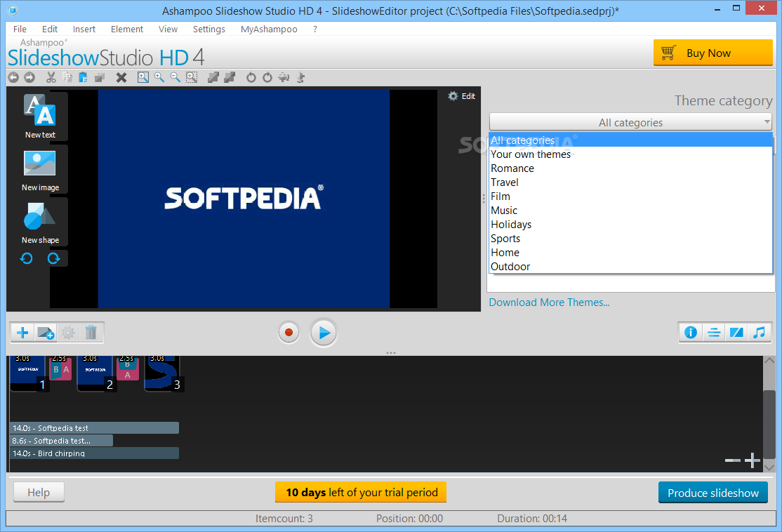Click the zoom to fit icon
The width and height of the screenshot is (782, 532).
(x=143, y=77)
